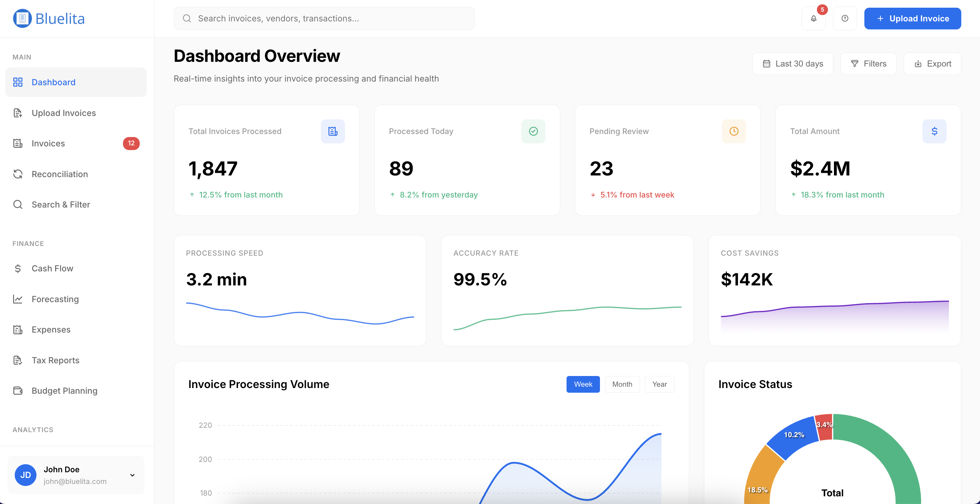Screen dimensions: 980x504
Task: Go to Cash Flow in sidebar
Action: tap(52, 269)
